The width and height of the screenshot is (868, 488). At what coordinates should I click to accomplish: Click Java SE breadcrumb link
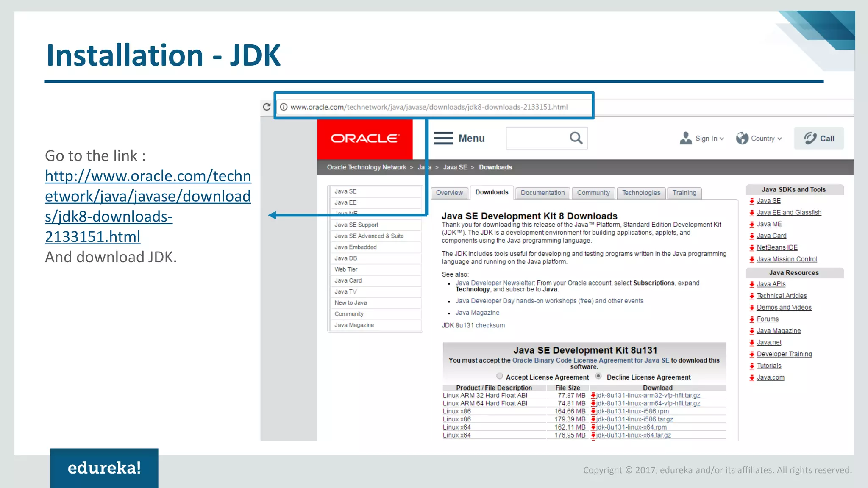455,167
